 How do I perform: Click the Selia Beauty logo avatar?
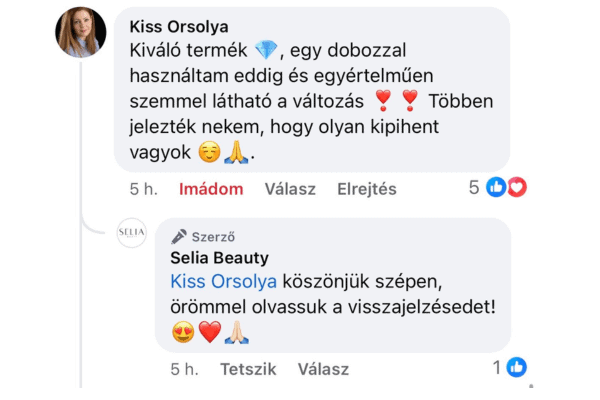click(132, 233)
